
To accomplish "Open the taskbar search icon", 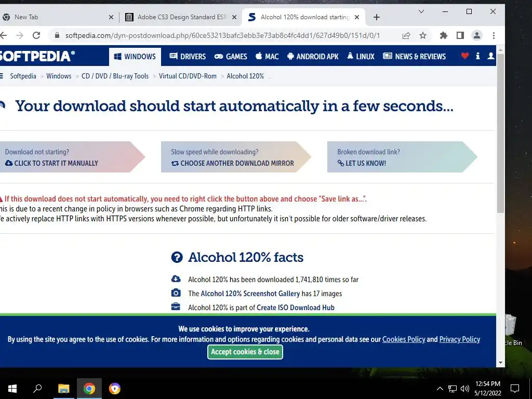I will (x=37, y=389).
